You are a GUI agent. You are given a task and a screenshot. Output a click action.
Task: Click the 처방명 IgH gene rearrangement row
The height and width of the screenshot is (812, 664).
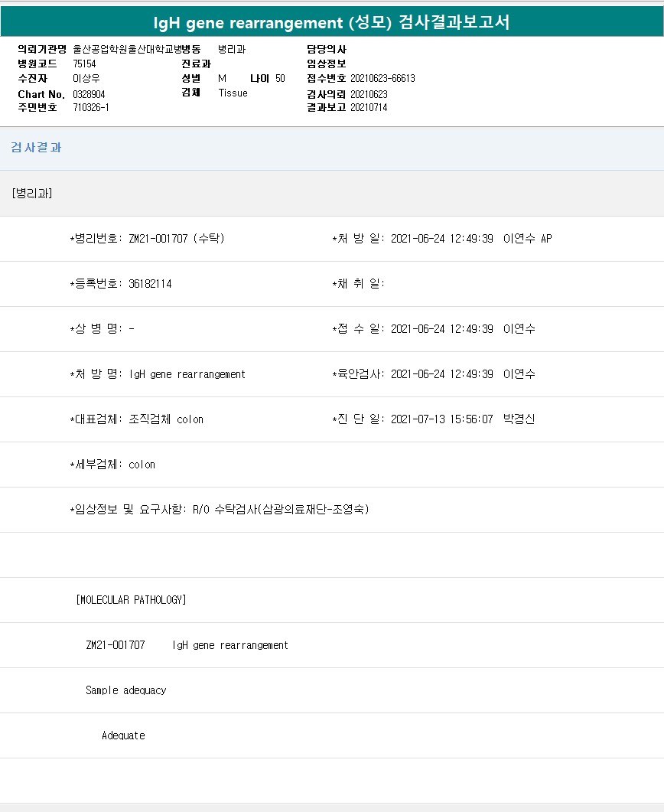click(x=158, y=374)
